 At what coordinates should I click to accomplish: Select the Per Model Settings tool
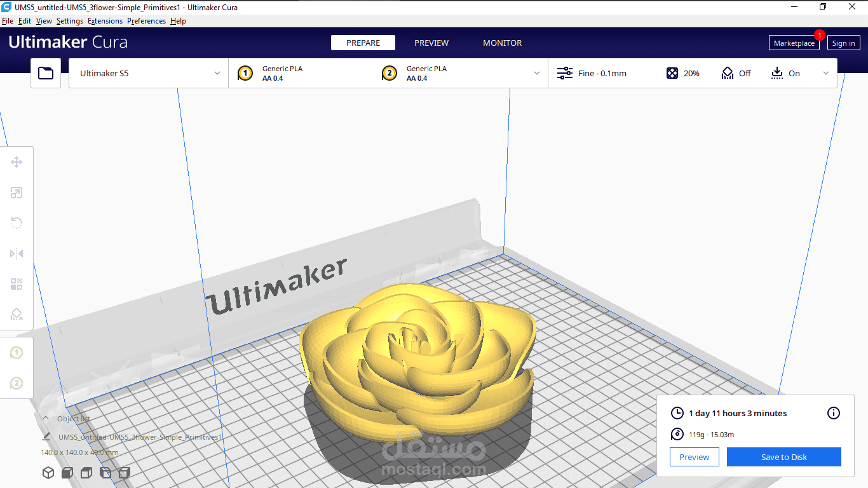17,284
